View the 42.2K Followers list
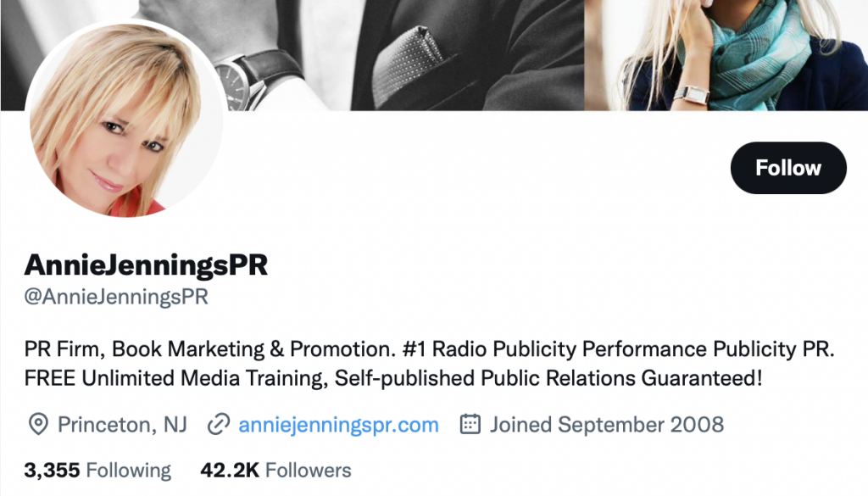This screenshot has height=496, width=868. (x=275, y=470)
